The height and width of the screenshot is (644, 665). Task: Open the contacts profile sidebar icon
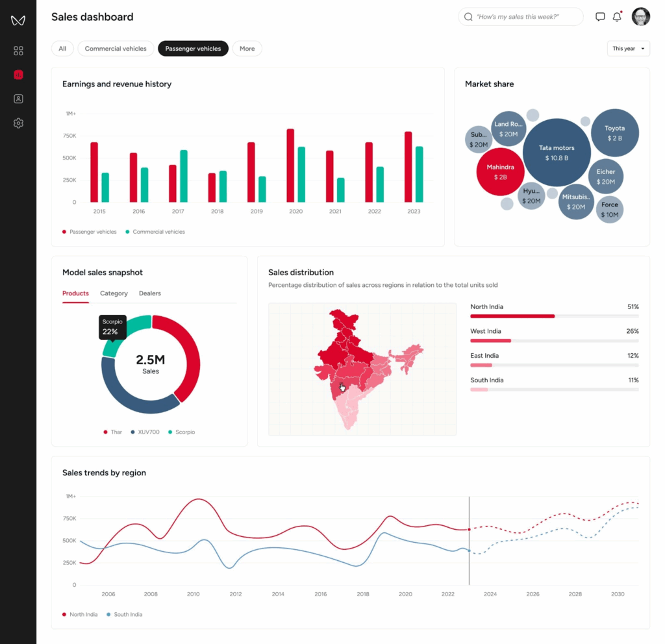(18, 99)
